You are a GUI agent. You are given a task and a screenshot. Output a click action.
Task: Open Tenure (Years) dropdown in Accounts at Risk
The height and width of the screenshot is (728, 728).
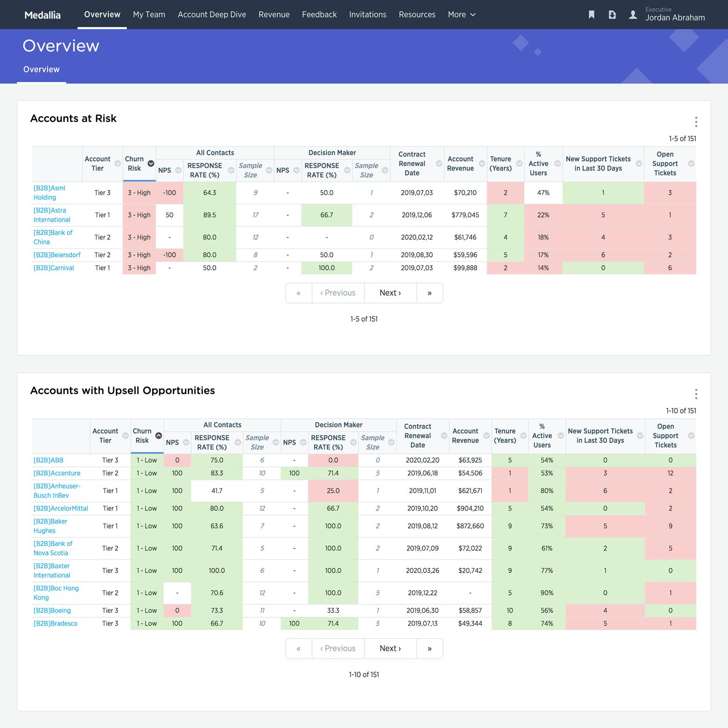click(x=519, y=163)
